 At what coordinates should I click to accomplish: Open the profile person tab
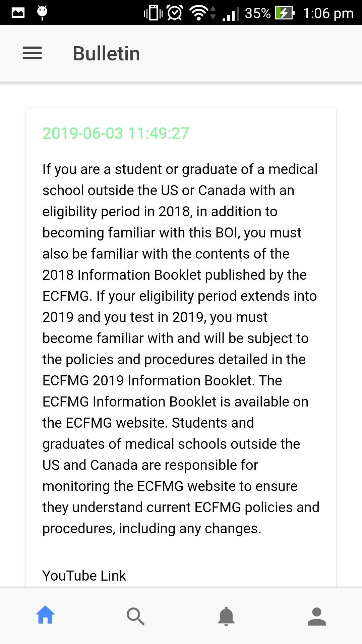317,616
